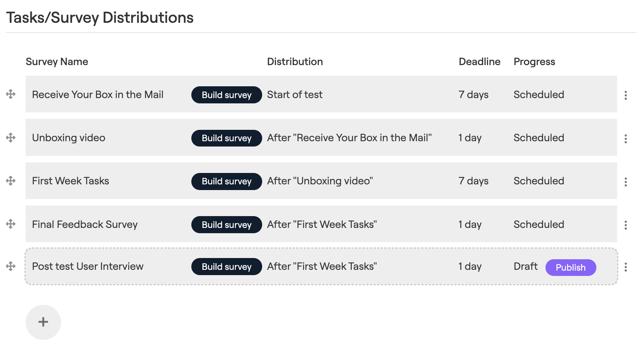Grab the move handle for "Unboxing video"
This screenshot has height=350, width=644.
point(11,138)
